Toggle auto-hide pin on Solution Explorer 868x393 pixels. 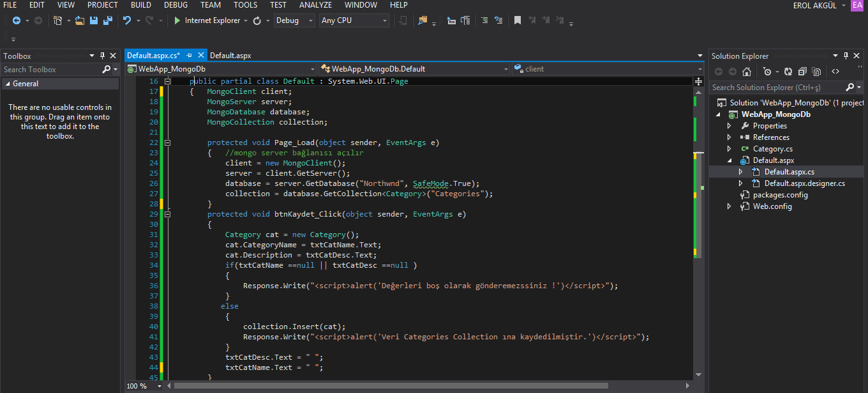(846, 56)
